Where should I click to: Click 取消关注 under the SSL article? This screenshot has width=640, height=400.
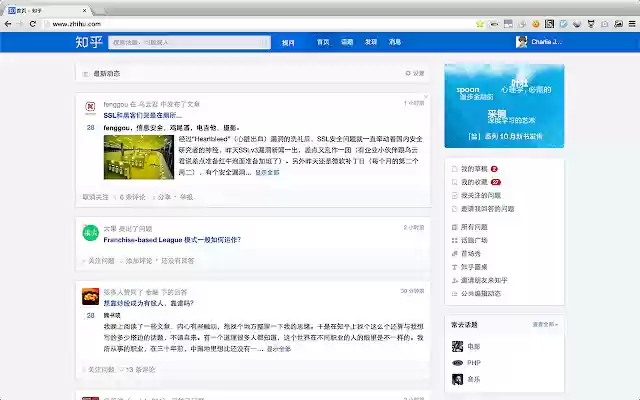coord(96,197)
